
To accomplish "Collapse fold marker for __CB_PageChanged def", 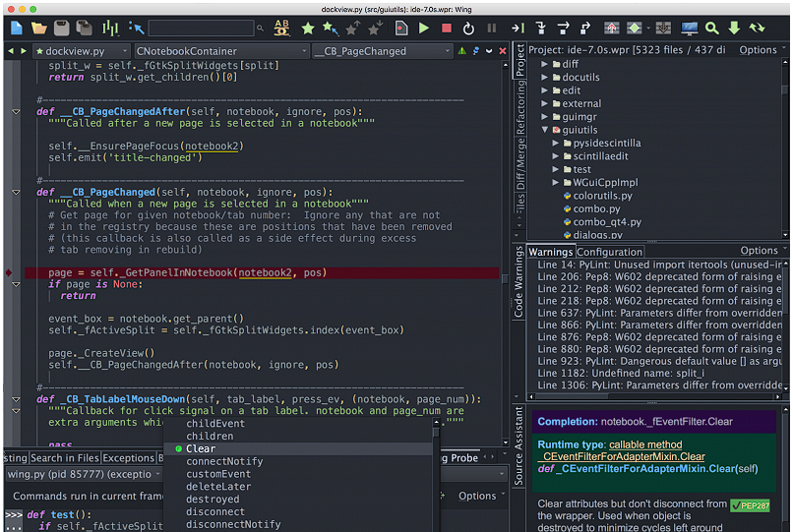I will (16, 192).
